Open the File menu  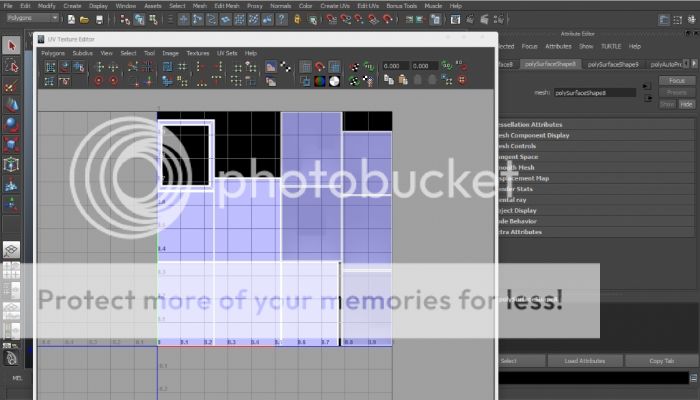[8, 6]
